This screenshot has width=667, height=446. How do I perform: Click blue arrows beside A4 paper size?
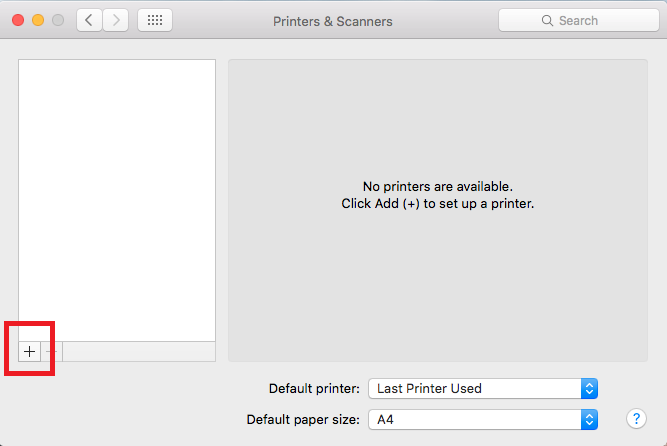click(x=590, y=420)
